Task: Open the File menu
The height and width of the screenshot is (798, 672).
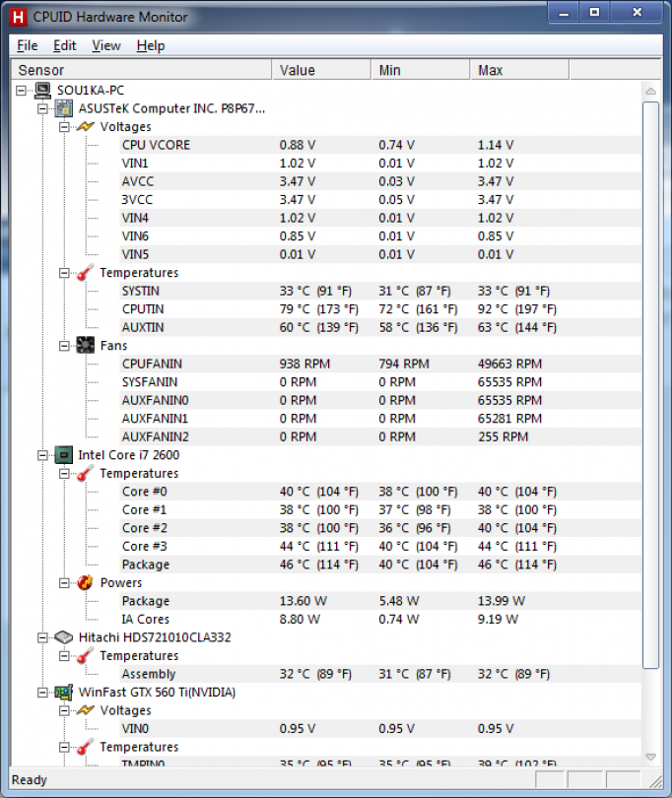Action: pyautogui.click(x=27, y=45)
